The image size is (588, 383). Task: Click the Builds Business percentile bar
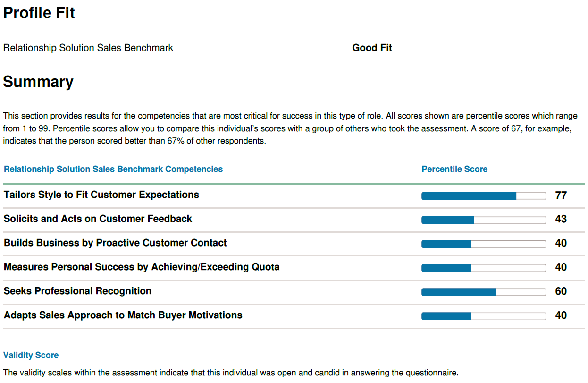[x=484, y=244]
